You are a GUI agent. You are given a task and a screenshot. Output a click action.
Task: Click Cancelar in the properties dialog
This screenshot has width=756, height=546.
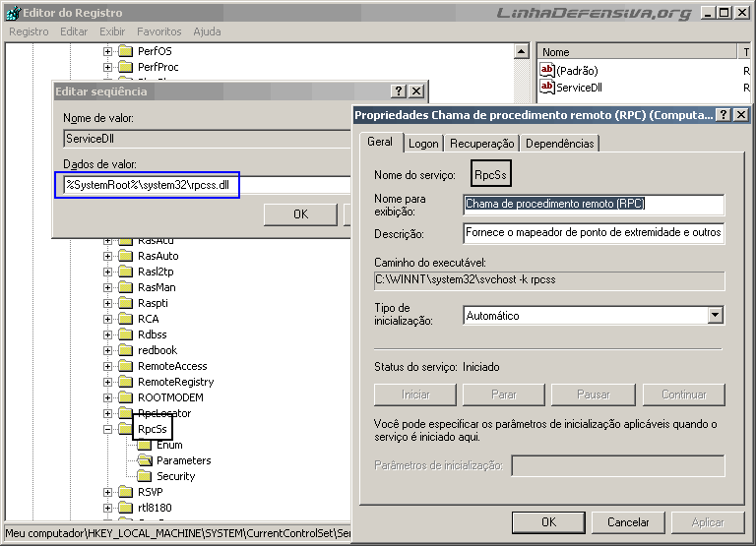[x=627, y=521]
